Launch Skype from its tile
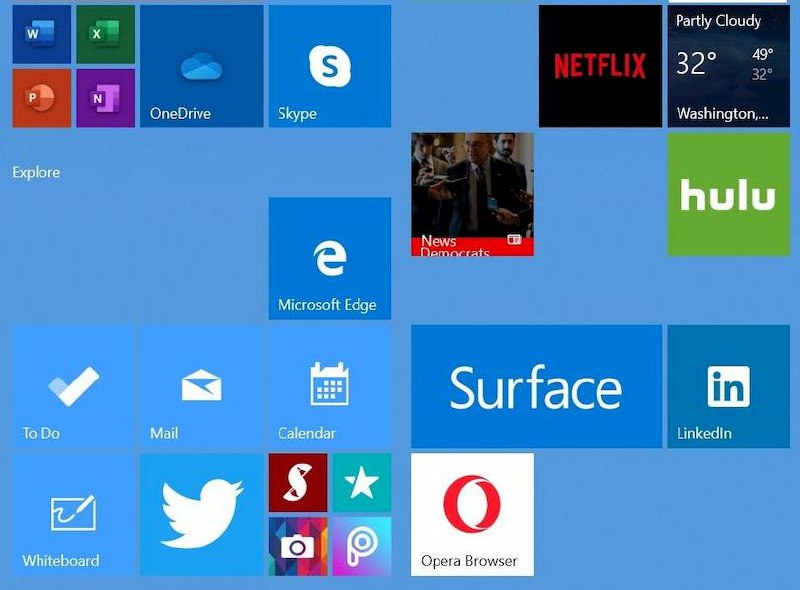This screenshot has height=590, width=800. click(x=330, y=66)
